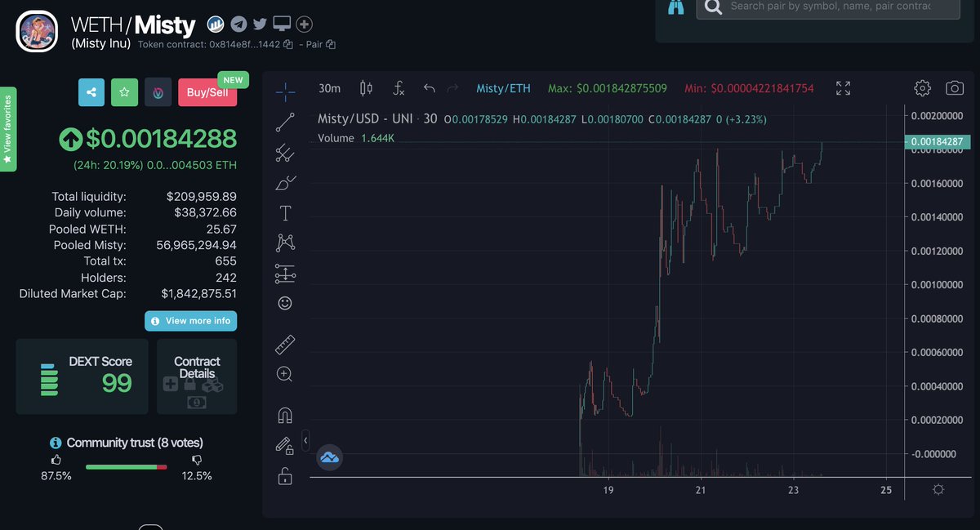Copy the Pair address
The width and height of the screenshot is (980, 530).
pos(331,44)
